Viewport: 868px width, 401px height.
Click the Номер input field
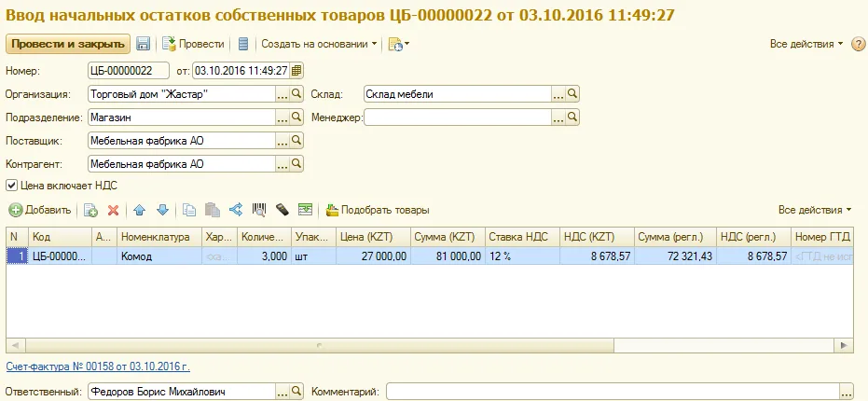click(x=129, y=71)
